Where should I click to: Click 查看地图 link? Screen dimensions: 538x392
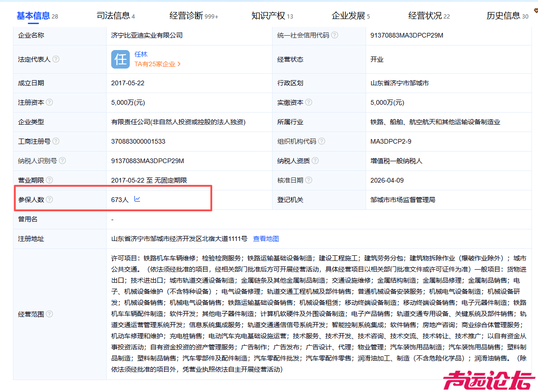pos(266,239)
